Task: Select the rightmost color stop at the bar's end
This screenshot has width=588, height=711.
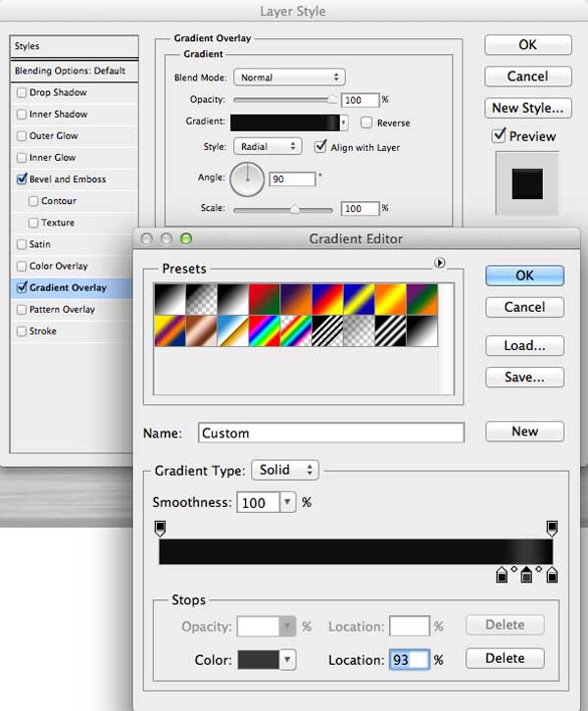Action: 552,575
